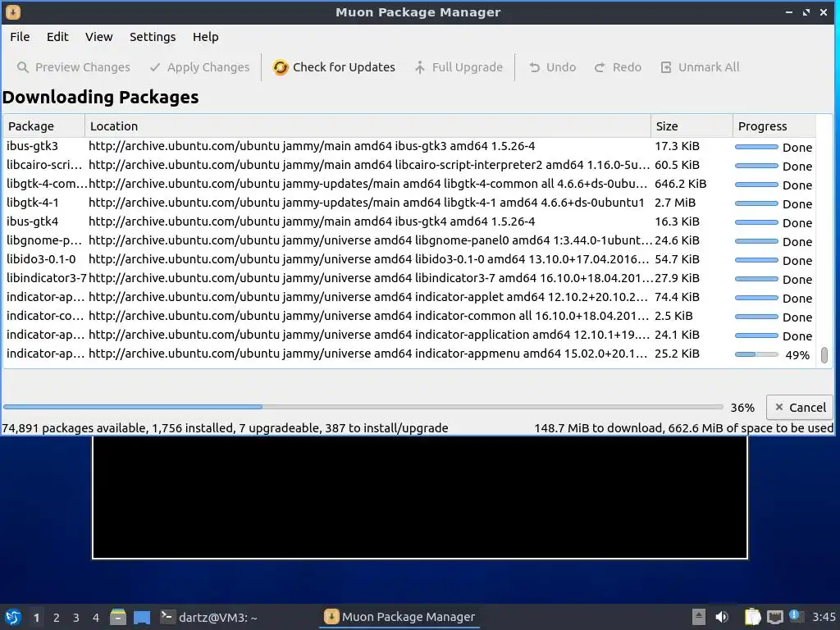The height and width of the screenshot is (630, 840).
Task: Click the indicator-application location URL
Action: pos(368,335)
